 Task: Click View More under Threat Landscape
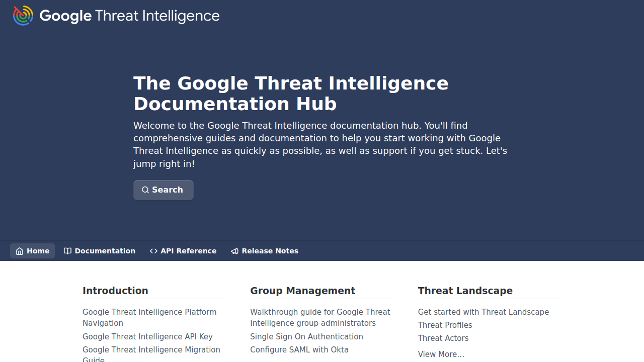441,354
